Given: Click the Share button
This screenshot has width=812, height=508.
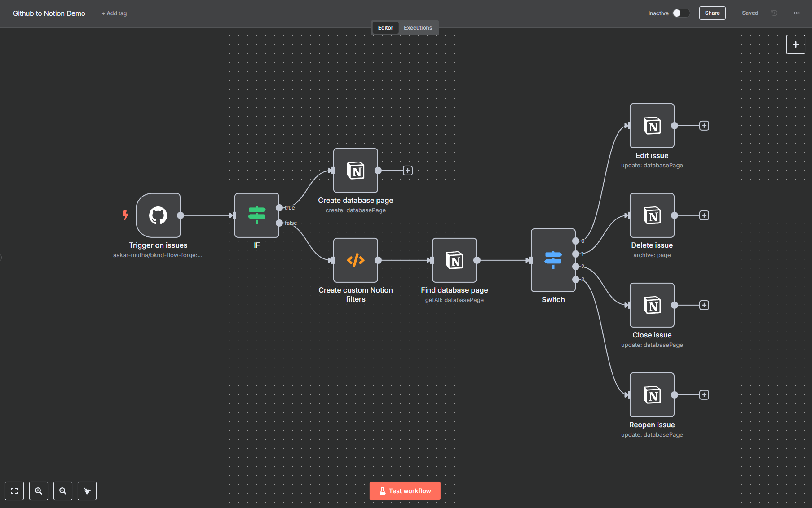Looking at the screenshot, I should point(712,13).
